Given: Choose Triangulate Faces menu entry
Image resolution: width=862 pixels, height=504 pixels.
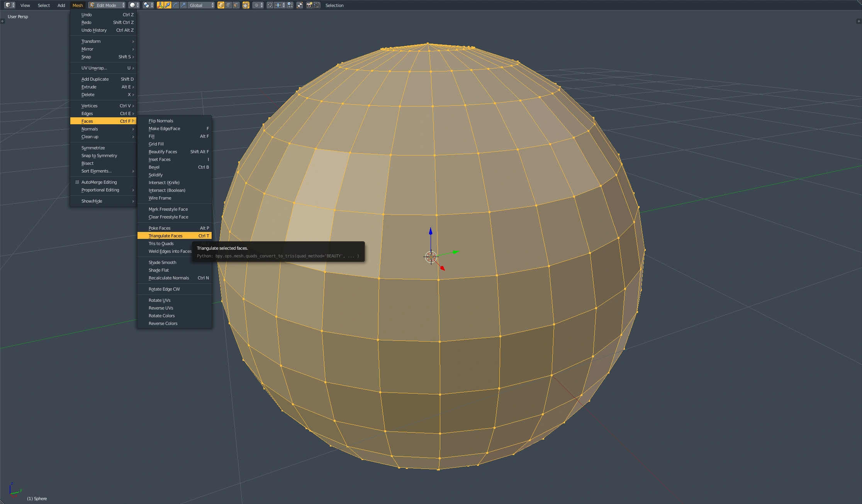Looking at the screenshot, I should pos(166,236).
